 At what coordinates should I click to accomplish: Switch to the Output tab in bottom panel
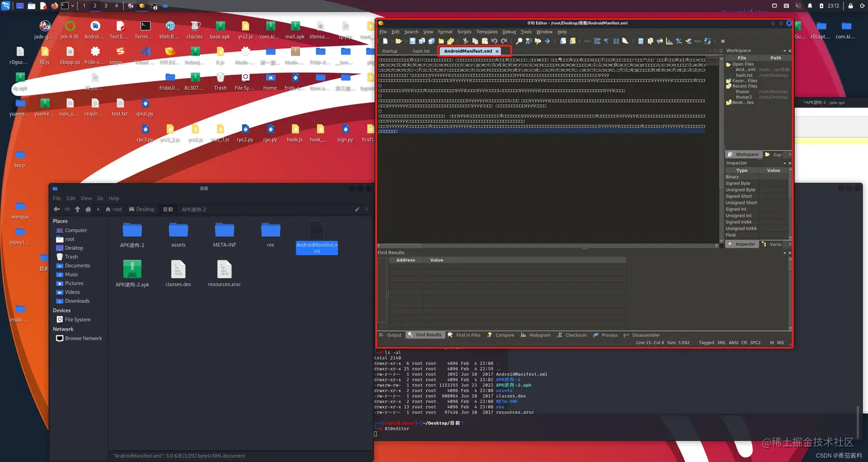391,335
